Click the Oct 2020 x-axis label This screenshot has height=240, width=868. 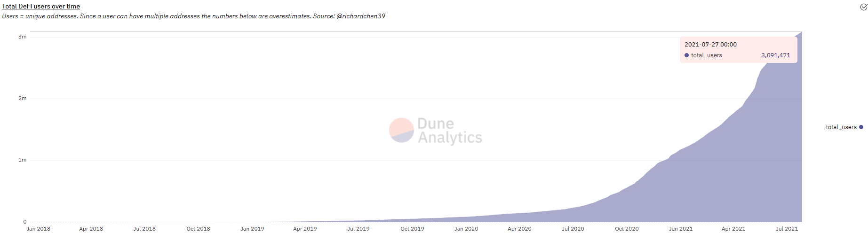627,229
